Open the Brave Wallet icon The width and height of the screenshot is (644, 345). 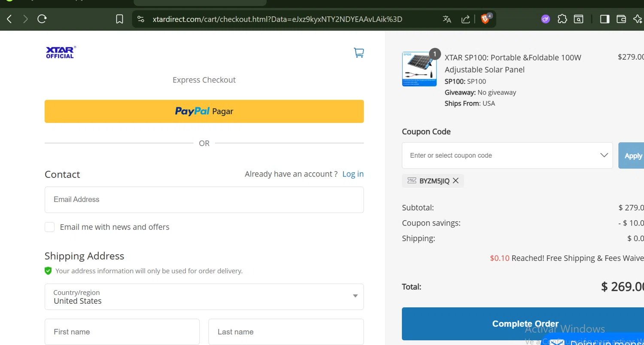pos(621,19)
